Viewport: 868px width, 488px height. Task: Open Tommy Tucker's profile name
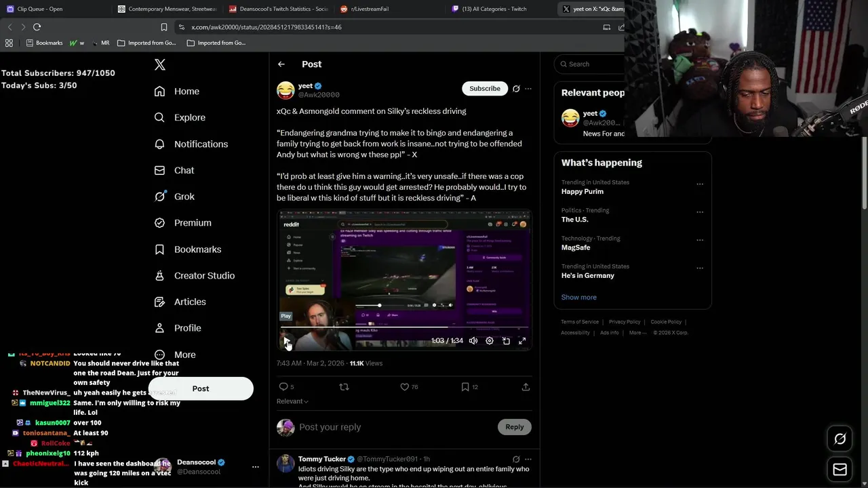point(322,460)
